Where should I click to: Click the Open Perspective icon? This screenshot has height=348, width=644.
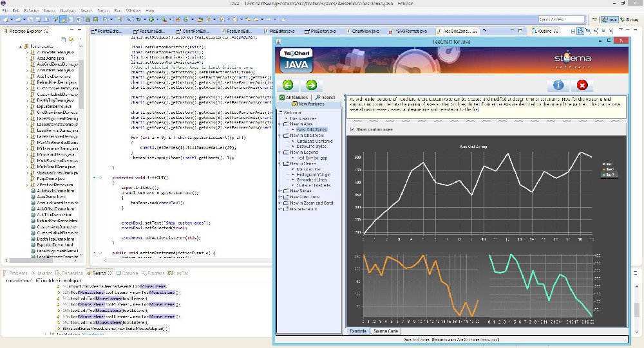[594, 19]
